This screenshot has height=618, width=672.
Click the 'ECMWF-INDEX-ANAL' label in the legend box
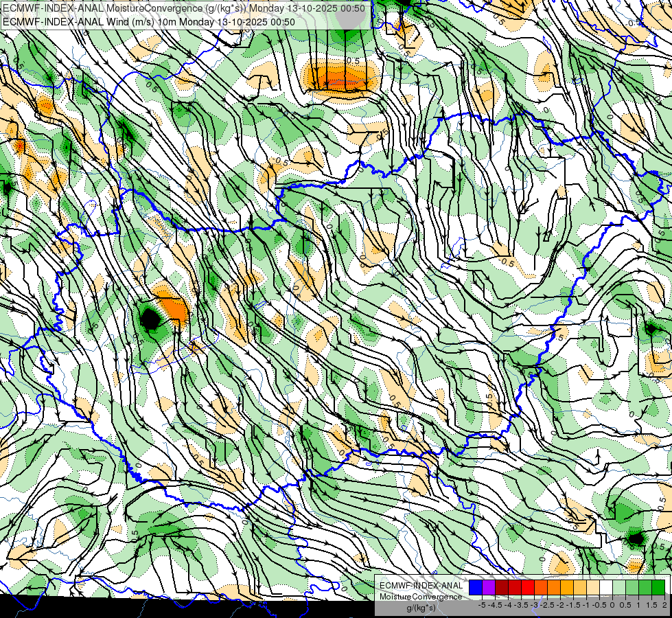click(x=421, y=586)
